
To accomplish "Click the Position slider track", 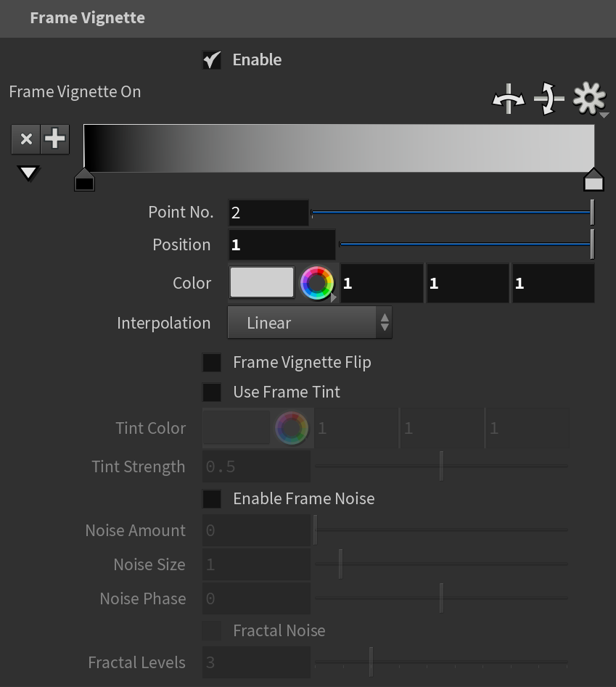I will 467,244.
